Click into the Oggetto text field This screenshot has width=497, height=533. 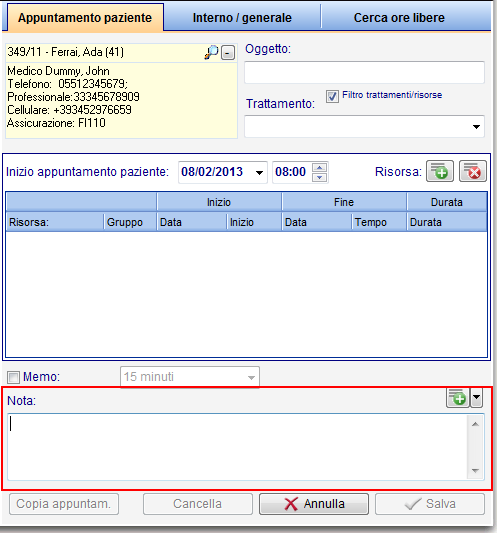point(364,72)
